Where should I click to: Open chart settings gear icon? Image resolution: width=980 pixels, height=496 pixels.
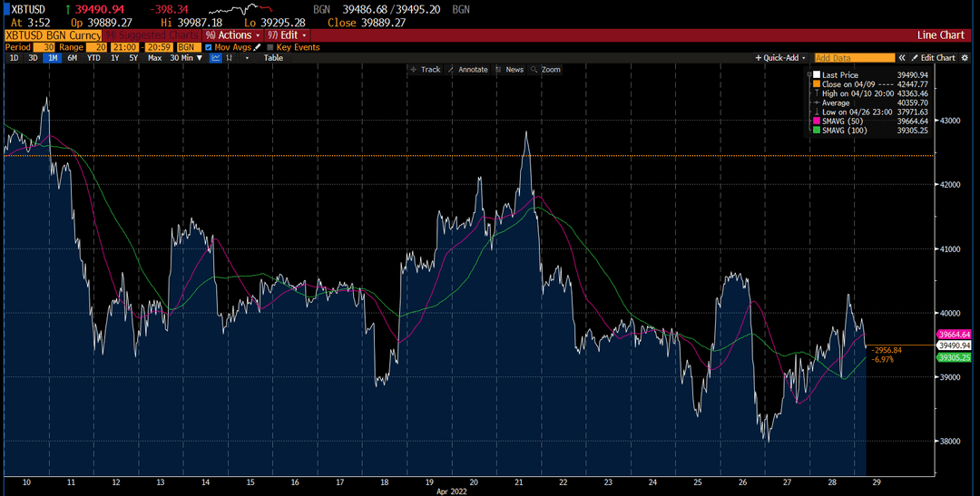[963, 57]
